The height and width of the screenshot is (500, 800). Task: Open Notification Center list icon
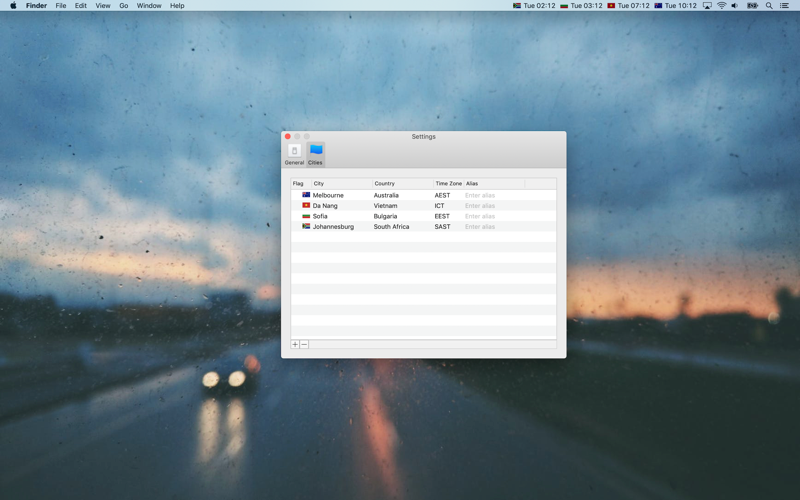point(784,6)
